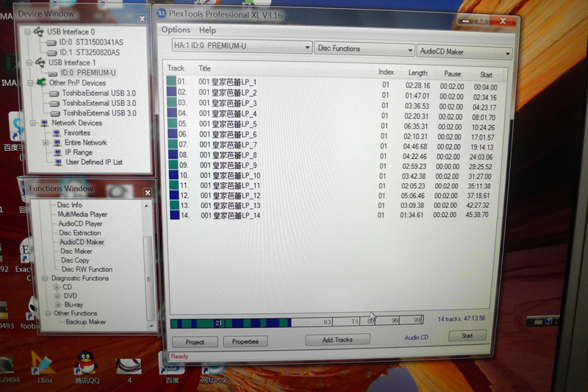Viewport: 588px width, 392px height.
Task: Open MultiMedia Player function
Action: 82,214
